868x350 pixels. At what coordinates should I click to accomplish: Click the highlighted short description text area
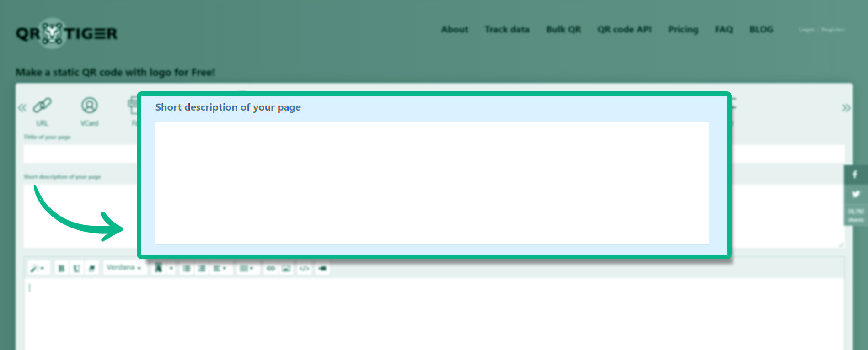tap(432, 183)
